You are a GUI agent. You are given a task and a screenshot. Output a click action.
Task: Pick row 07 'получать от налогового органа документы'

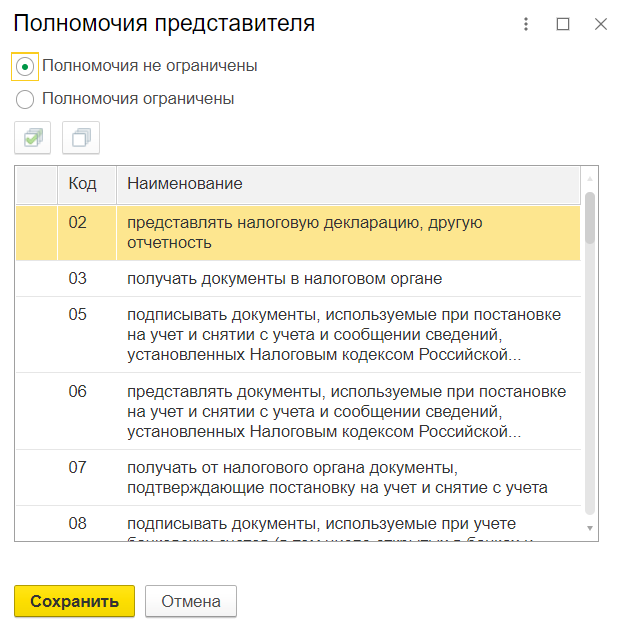[x=336, y=477]
